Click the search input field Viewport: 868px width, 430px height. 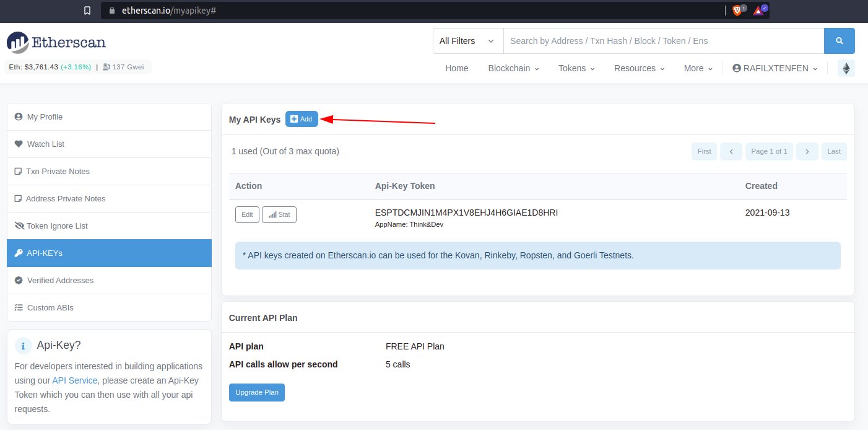pyautogui.click(x=664, y=41)
